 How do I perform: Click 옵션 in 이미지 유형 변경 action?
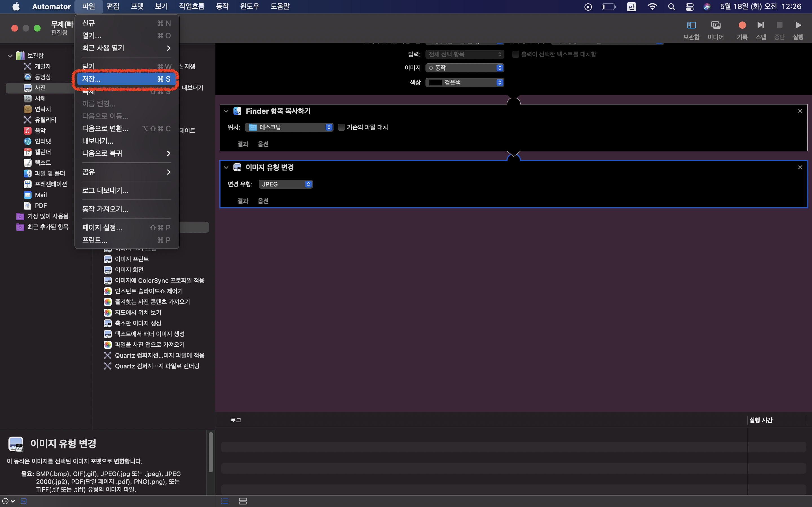[x=263, y=201]
